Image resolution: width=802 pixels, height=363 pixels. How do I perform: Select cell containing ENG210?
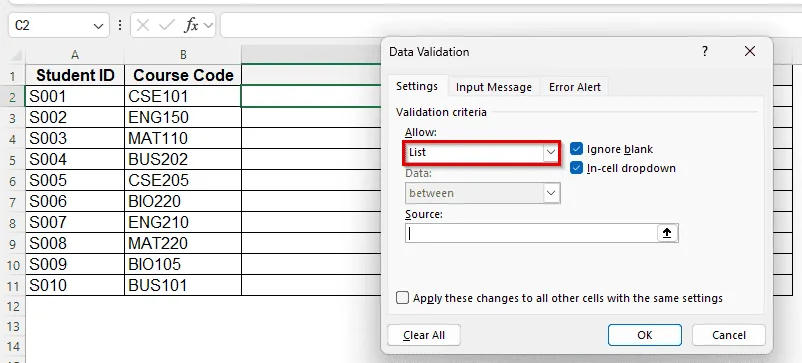click(x=183, y=222)
